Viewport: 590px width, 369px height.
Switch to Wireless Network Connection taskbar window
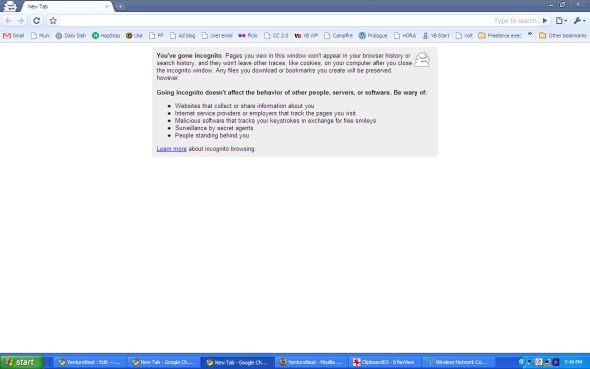(x=459, y=362)
